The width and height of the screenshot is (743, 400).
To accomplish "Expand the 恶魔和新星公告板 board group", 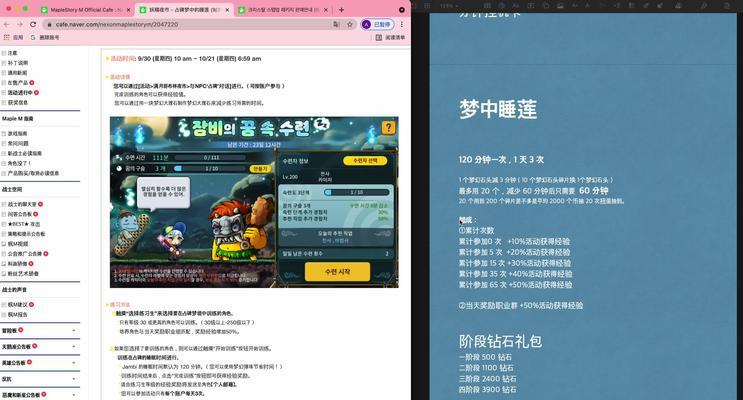I will pos(74,395).
